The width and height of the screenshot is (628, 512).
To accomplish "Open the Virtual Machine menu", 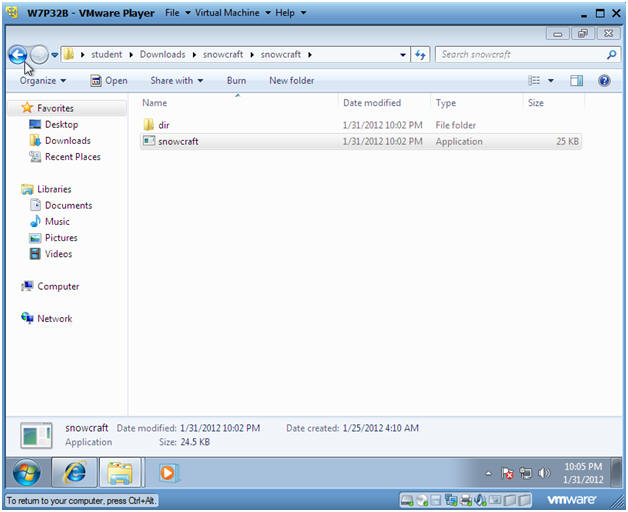I will pos(232,13).
